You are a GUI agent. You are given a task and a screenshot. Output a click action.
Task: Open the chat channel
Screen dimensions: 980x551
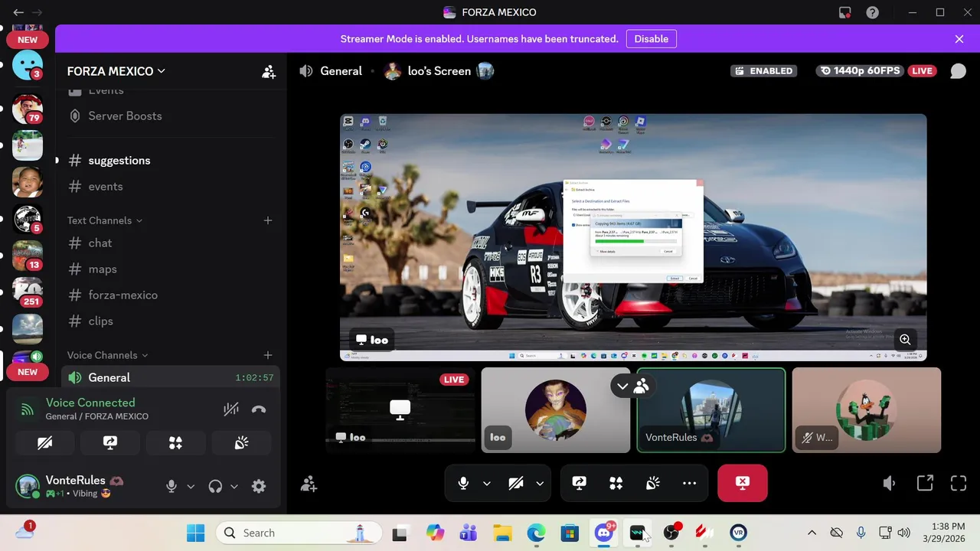click(170, 243)
